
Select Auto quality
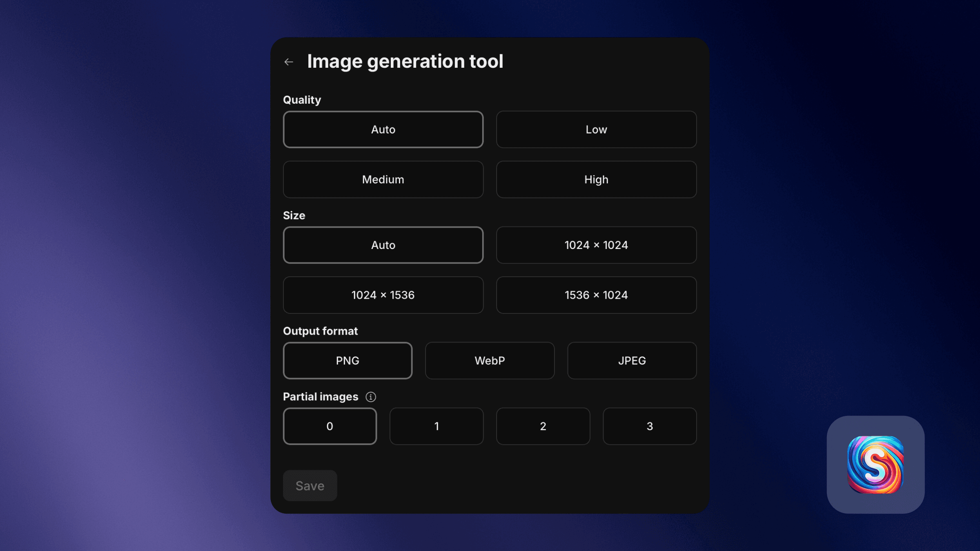383,129
